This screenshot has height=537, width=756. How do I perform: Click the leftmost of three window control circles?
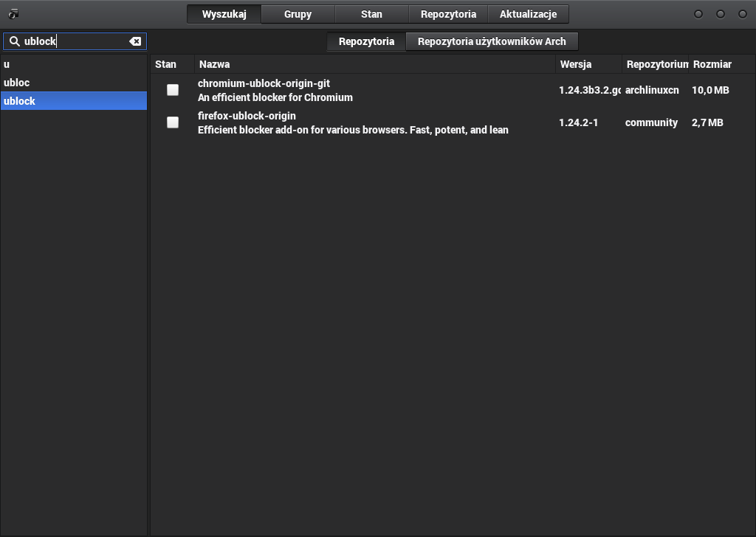(x=698, y=14)
